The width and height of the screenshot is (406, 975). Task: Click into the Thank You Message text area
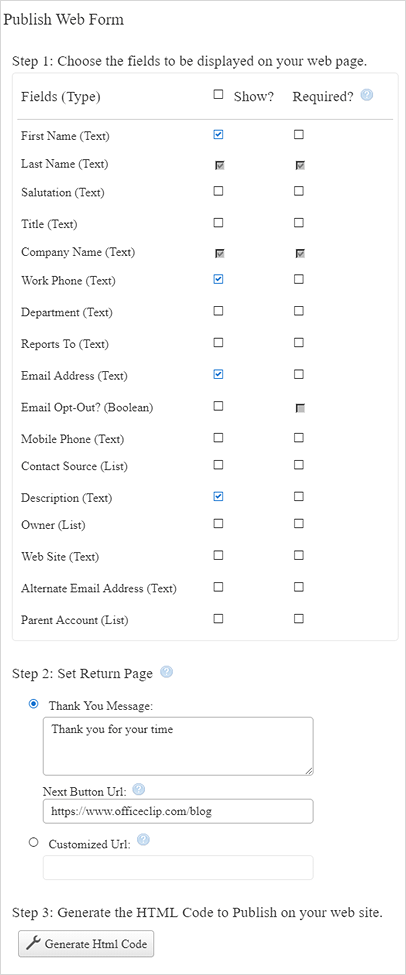click(x=178, y=746)
